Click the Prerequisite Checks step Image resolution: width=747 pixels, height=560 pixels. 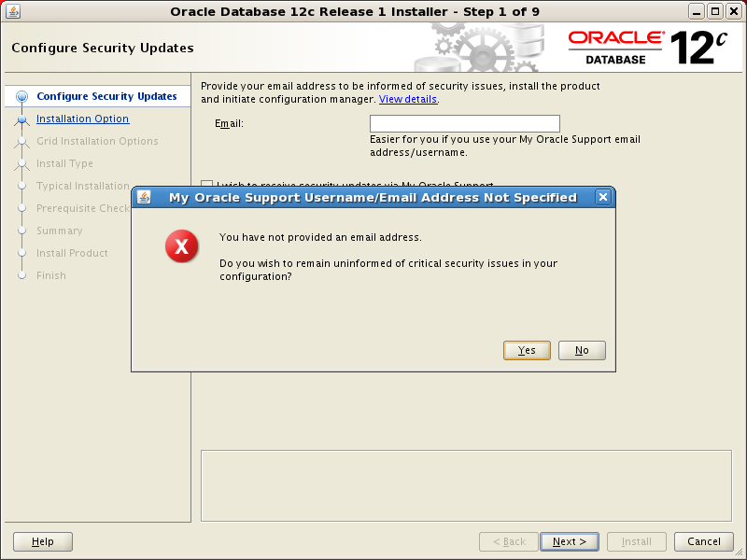(83, 208)
